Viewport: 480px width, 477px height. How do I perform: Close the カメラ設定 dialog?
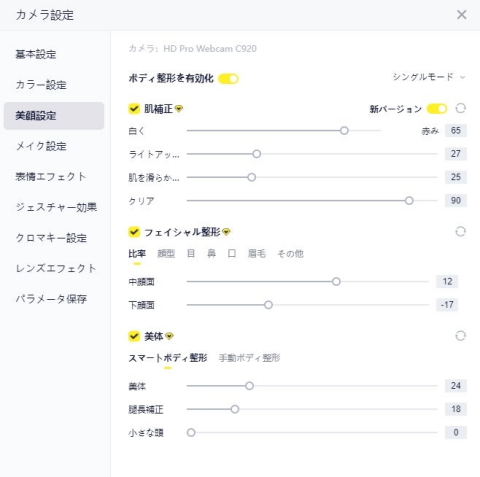(x=462, y=15)
